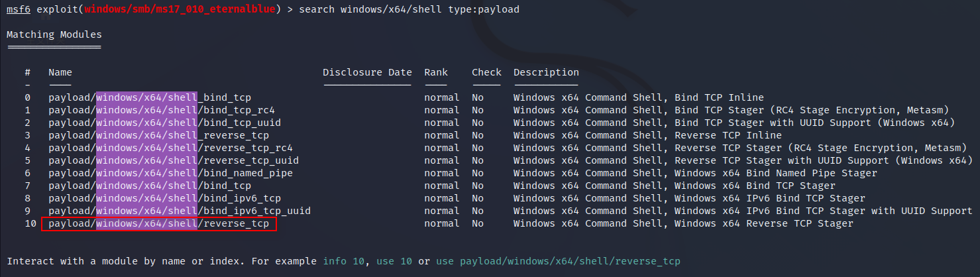Click the Bind TCP Stager RC4 description
Viewport: 980px width, 277px height.
(732, 110)
